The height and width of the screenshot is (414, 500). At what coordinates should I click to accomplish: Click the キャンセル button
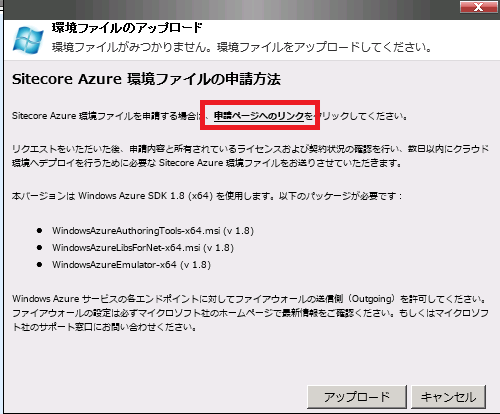click(448, 397)
